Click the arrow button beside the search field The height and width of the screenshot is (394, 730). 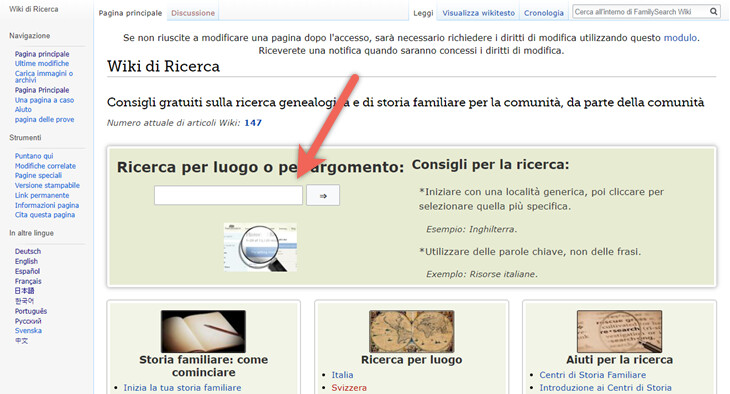tap(323, 196)
